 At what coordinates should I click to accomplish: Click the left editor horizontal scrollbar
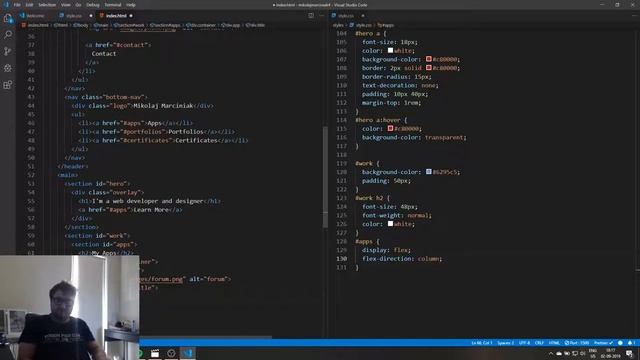point(205,337)
